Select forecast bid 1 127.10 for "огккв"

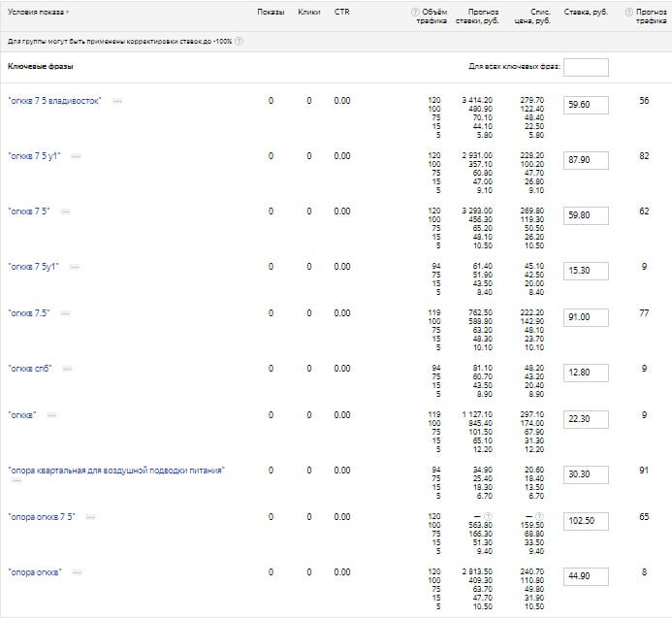(x=477, y=414)
